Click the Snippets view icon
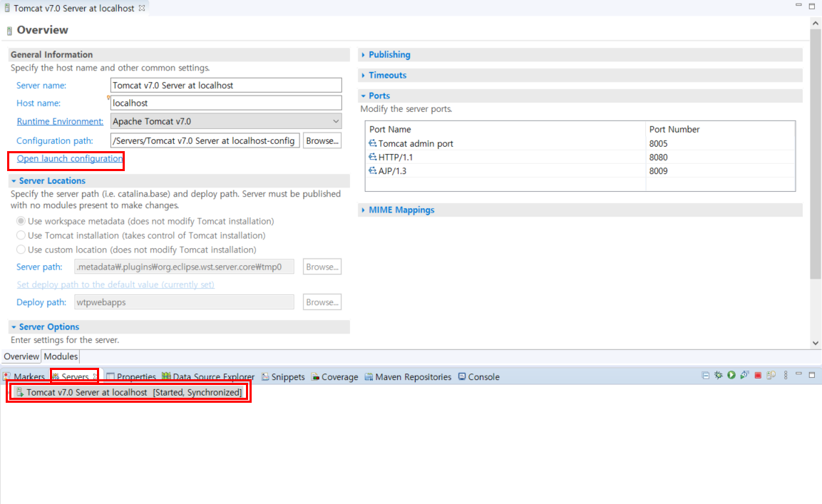 pyautogui.click(x=265, y=376)
